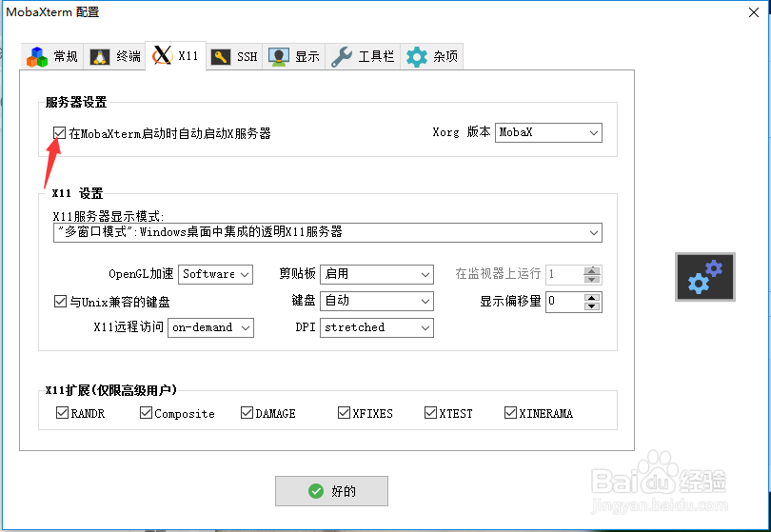Click the 剪贴板 label
771x532 pixels.
tap(297, 273)
